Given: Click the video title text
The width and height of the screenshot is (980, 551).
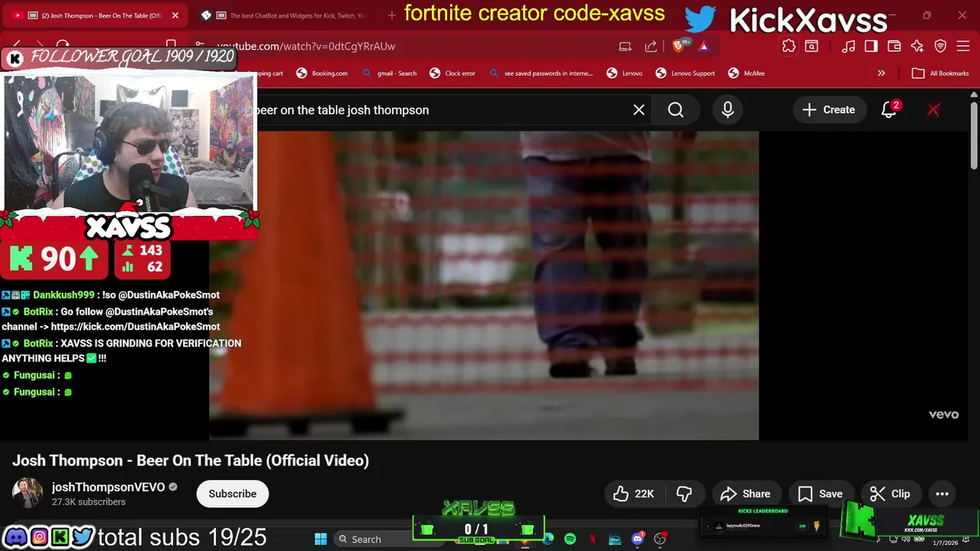Looking at the screenshot, I should (191, 461).
